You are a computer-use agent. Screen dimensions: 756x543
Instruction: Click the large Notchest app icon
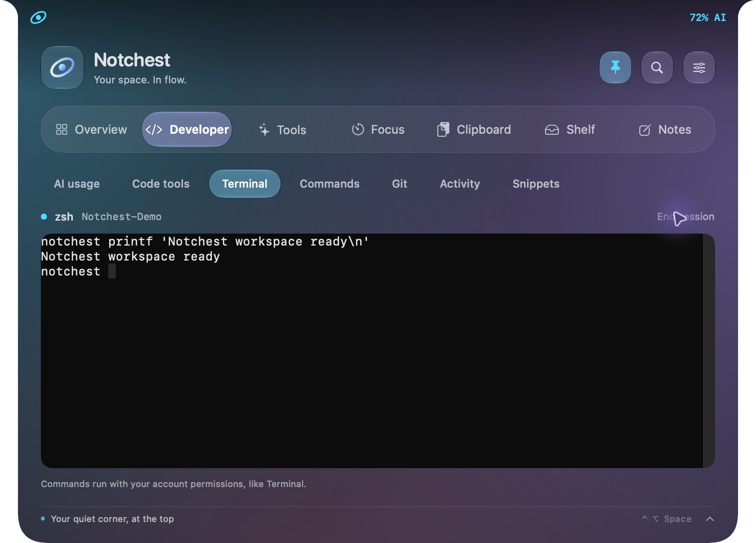point(62,67)
